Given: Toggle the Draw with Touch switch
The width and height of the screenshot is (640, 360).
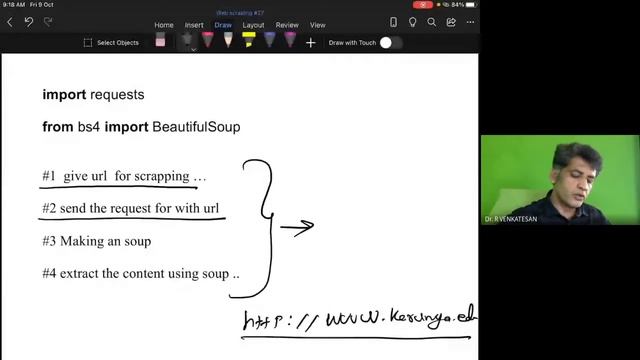Looking at the screenshot, I should [391, 42].
